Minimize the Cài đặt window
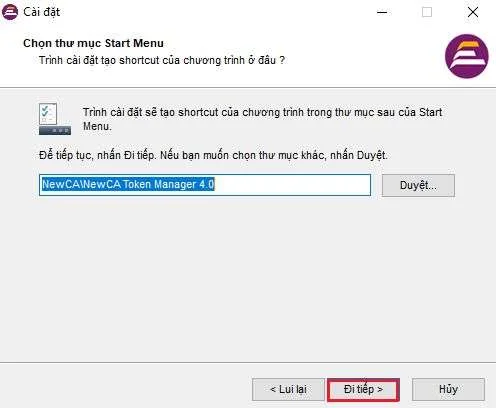Image resolution: width=496 pixels, height=408 pixels. pos(382,12)
